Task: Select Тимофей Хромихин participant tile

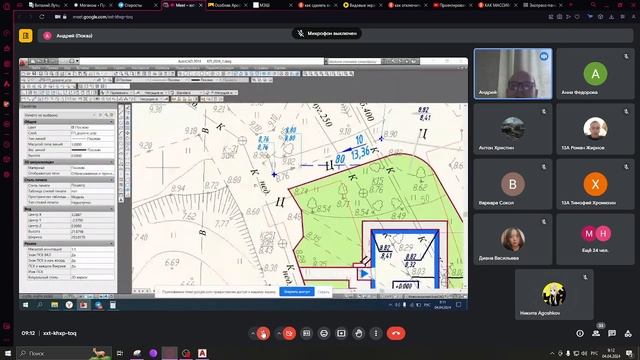Action: click(595, 184)
